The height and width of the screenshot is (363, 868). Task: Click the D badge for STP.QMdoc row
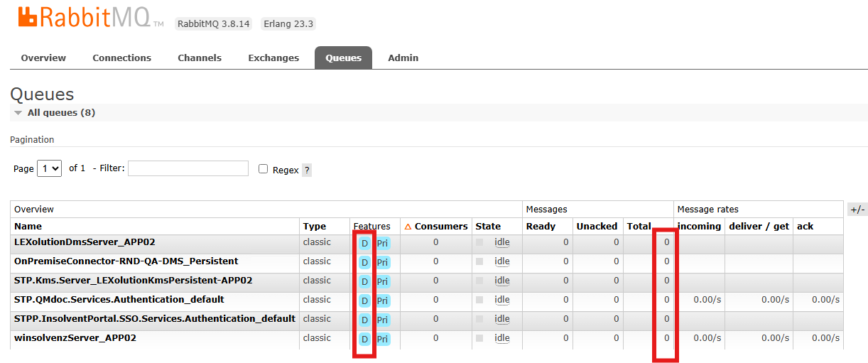(x=364, y=300)
